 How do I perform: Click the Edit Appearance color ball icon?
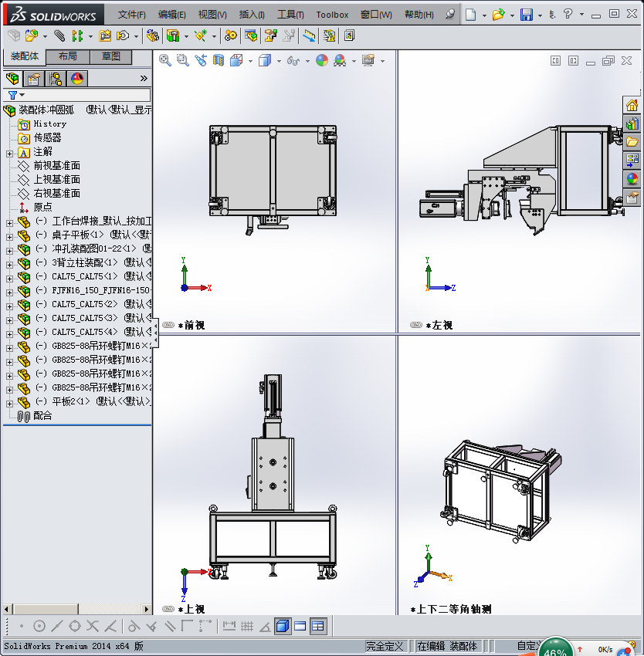(321, 61)
